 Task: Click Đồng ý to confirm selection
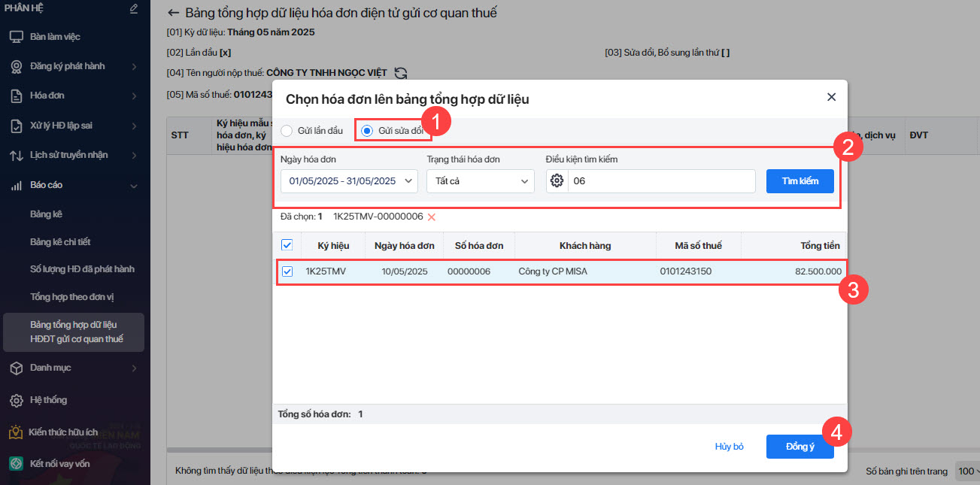coord(799,447)
